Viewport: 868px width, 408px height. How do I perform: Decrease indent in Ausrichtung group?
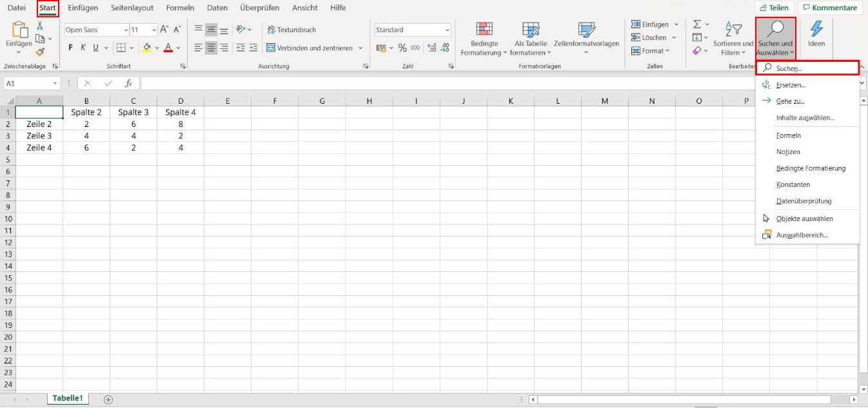pyautogui.click(x=241, y=48)
